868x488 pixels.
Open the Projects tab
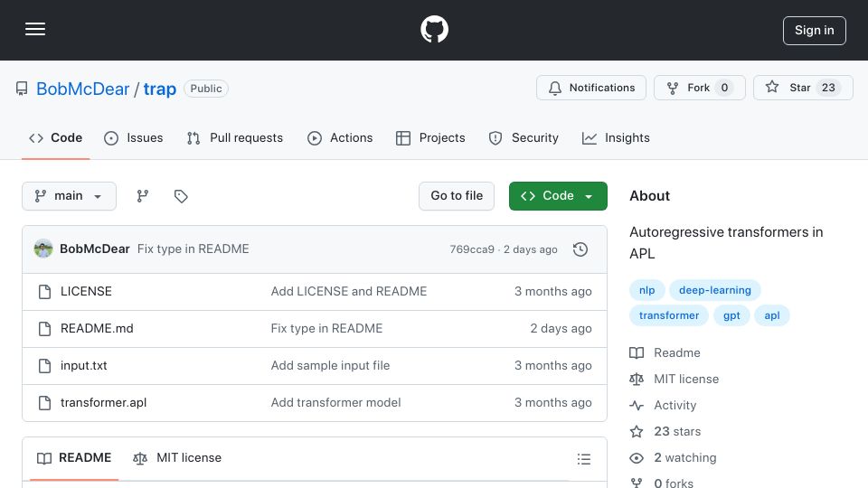[430, 137]
